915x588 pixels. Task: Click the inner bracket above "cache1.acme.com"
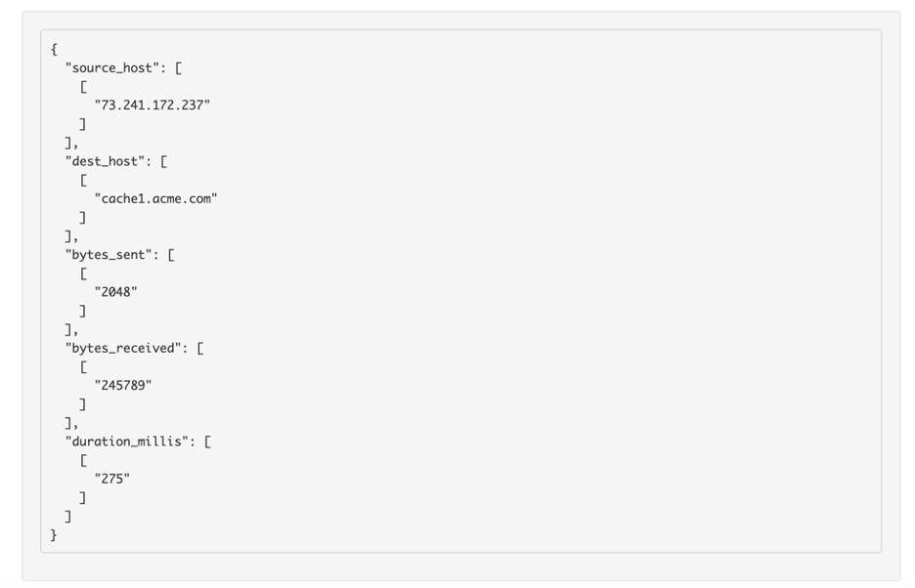click(x=83, y=181)
